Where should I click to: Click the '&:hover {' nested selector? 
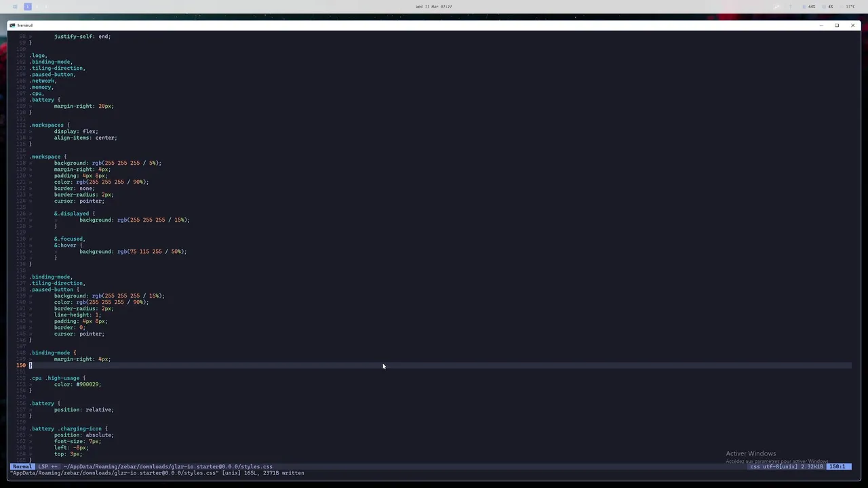pos(68,245)
